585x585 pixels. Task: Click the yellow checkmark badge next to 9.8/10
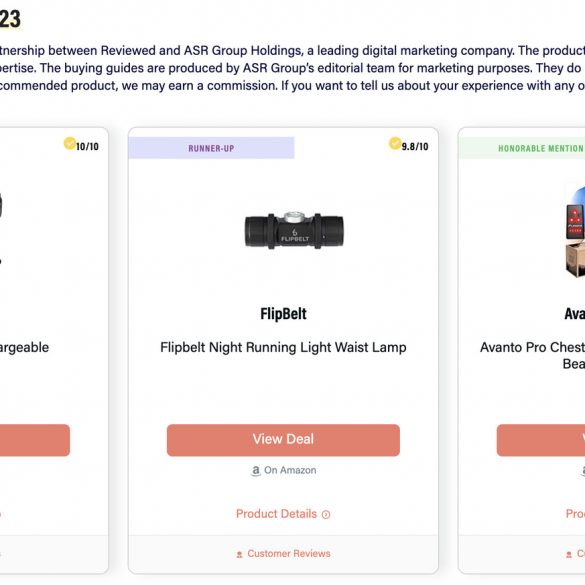pos(395,143)
